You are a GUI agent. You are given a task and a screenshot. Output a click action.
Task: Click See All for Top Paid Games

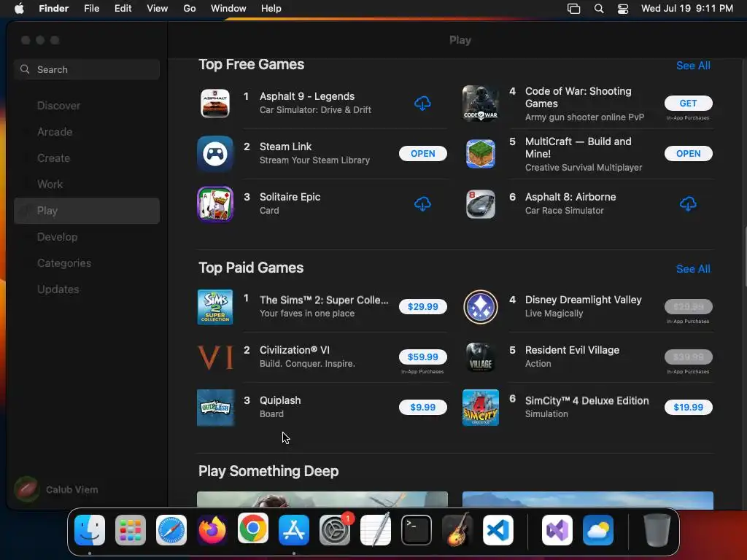coord(693,269)
